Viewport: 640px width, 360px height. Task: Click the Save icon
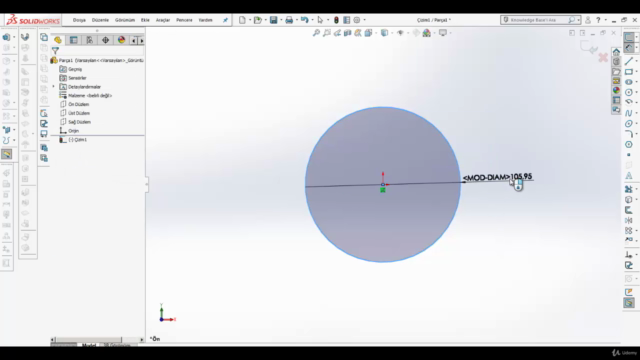[273, 20]
